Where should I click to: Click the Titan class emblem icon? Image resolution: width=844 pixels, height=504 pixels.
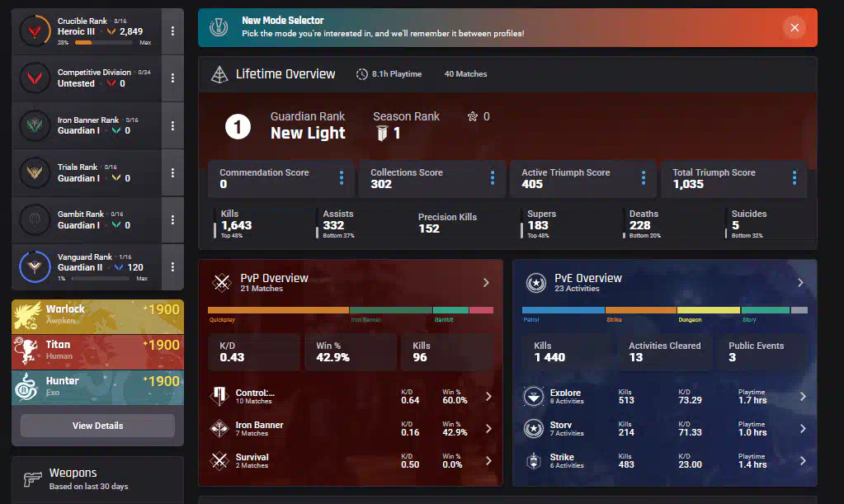pyautogui.click(x=26, y=351)
